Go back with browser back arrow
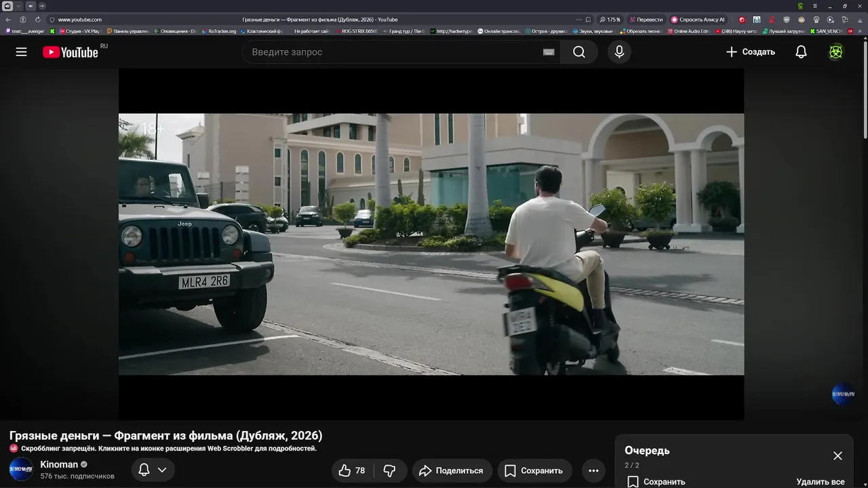This screenshot has height=488, width=868. (x=8, y=20)
